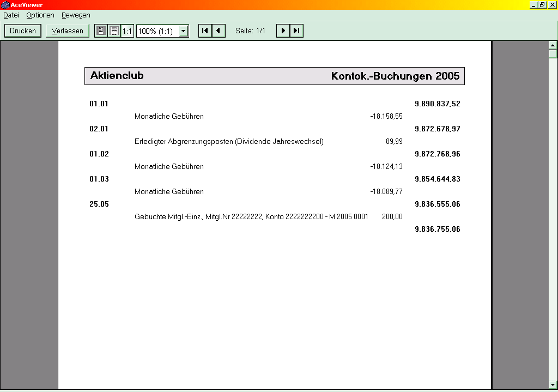Click the date '25.05'
Viewport: 558px width, 392px height.
click(x=99, y=204)
